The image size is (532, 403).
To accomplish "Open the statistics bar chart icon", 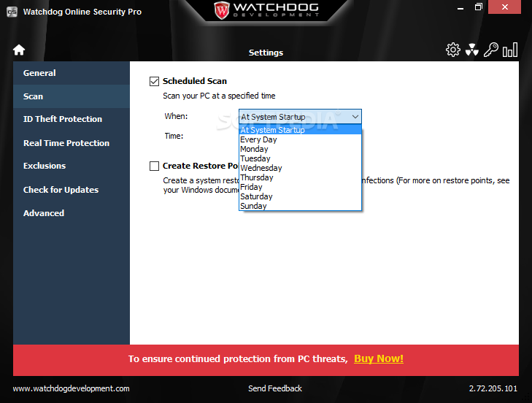I will tap(510, 50).
